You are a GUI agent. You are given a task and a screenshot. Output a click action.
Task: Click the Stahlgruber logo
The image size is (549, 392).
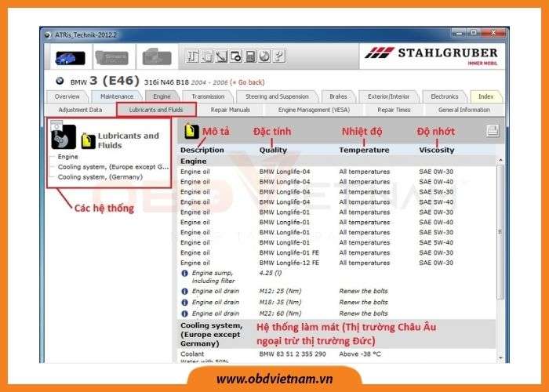tap(431, 55)
